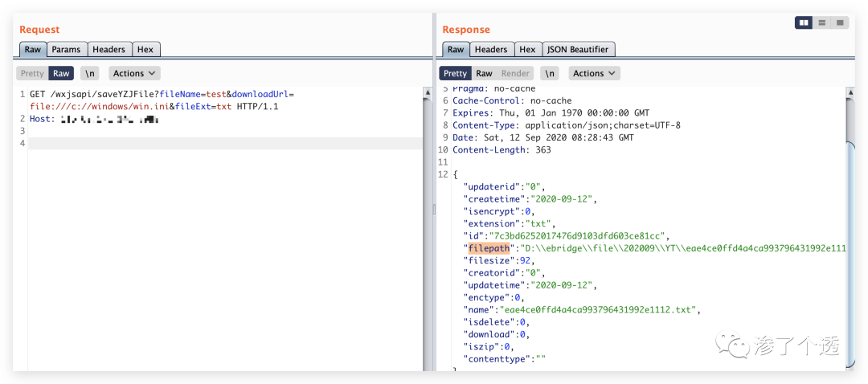Click the "enctype":0 line
Image resolution: width=868 pixels, height=384 pixels.
(x=494, y=297)
